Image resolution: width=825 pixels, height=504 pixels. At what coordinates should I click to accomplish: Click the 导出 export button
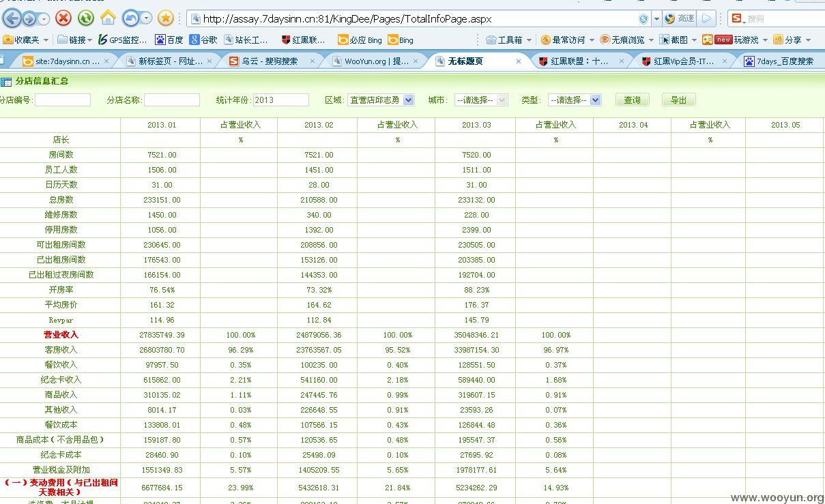tap(678, 100)
